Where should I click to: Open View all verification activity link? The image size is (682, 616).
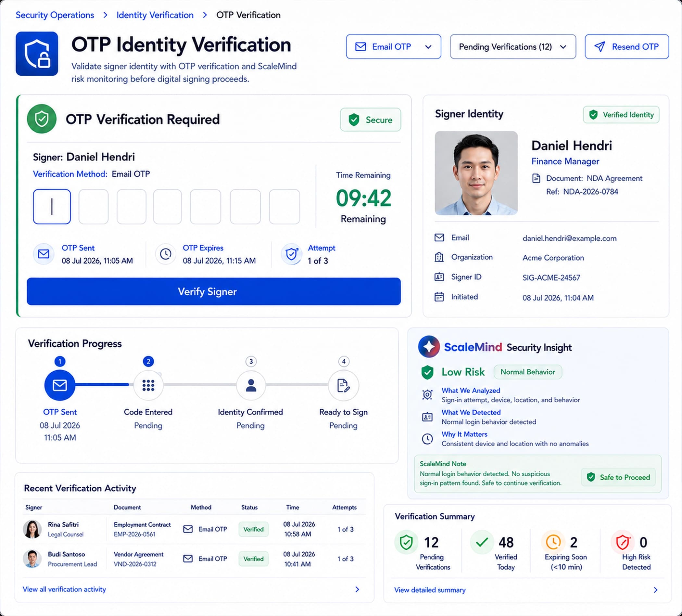64,589
